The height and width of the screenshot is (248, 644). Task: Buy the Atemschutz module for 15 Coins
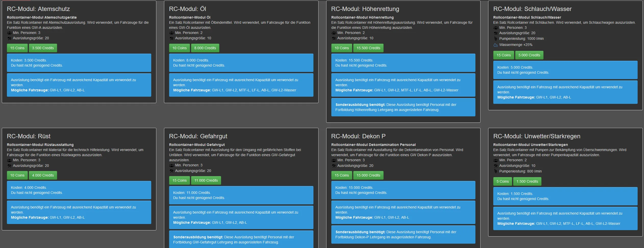tap(17, 48)
